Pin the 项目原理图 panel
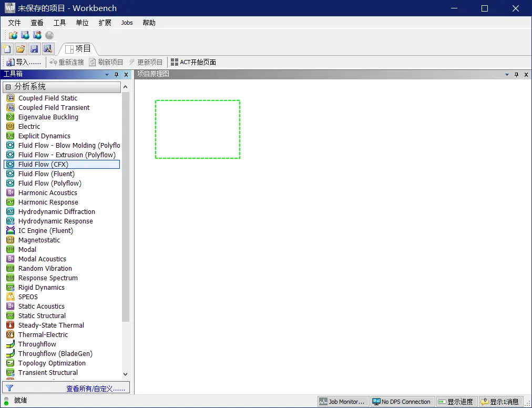 click(516, 74)
